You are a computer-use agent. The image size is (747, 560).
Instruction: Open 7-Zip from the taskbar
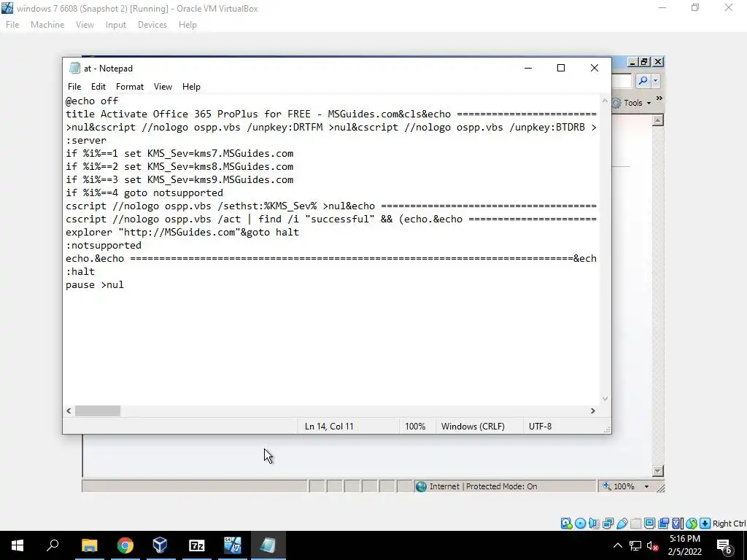pyautogui.click(x=196, y=545)
